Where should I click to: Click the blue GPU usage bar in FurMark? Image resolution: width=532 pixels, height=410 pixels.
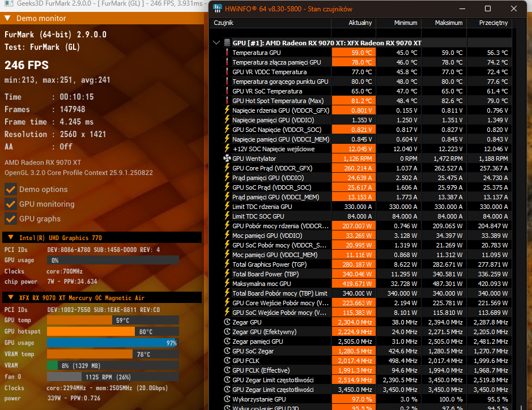click(x=112, y=343)
